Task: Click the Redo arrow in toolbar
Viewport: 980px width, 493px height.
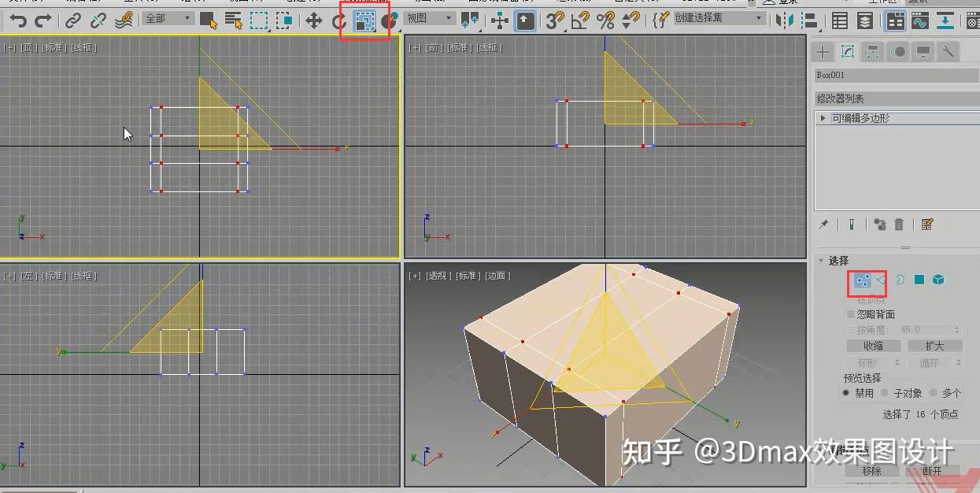Action: pos(43,20)
